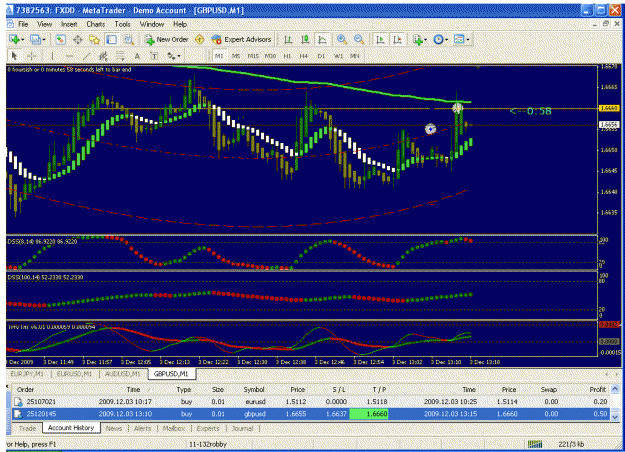Toggle Chart Shift from right border
The height and width of the screenshot is (452, 625).
tap(397, 39)
